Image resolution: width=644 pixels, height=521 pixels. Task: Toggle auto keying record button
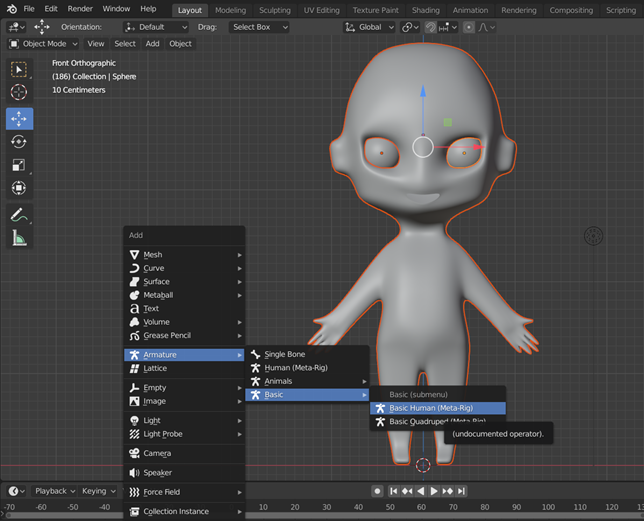377,491
